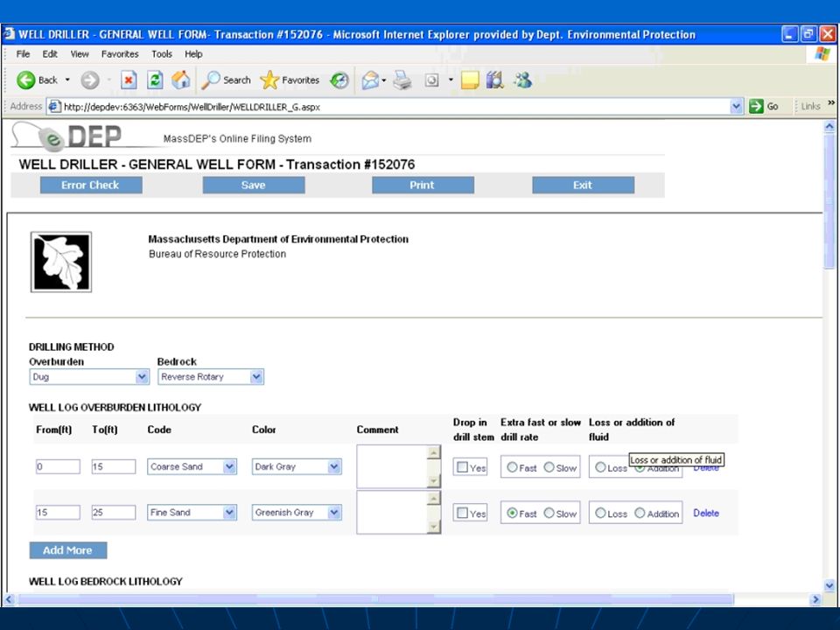
Task: Click the eDEP mouse logo
Action: (67, 136)
